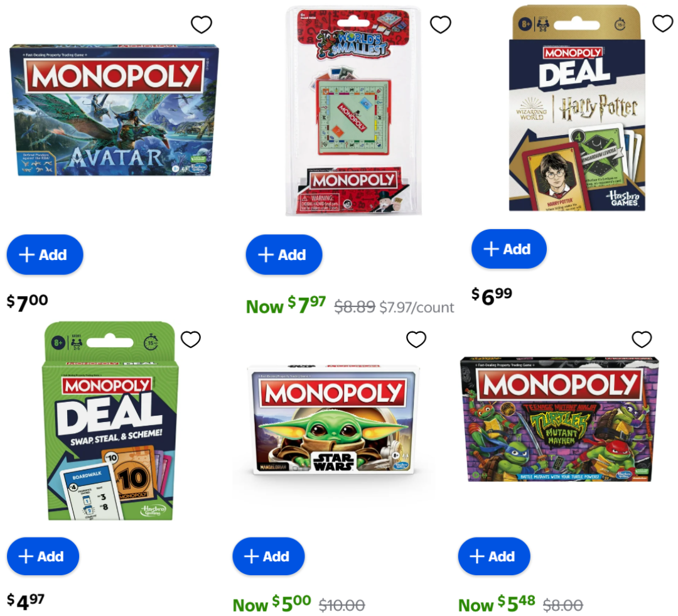The image size is (678, 616).
Task: Favorite the Star Wars Monopoly with heart
Action: (x=416, y=339)
